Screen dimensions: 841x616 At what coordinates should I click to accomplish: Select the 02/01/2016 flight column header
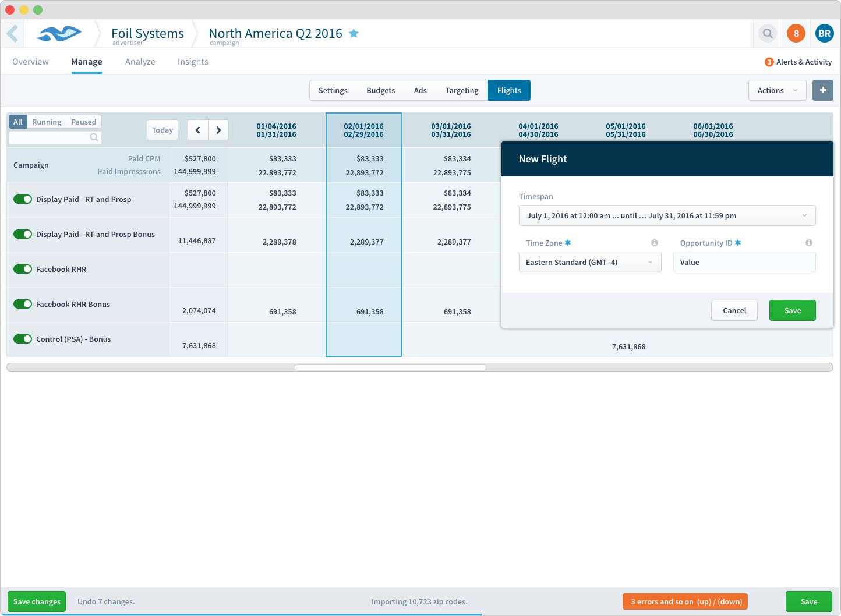(x=363, y=130)
